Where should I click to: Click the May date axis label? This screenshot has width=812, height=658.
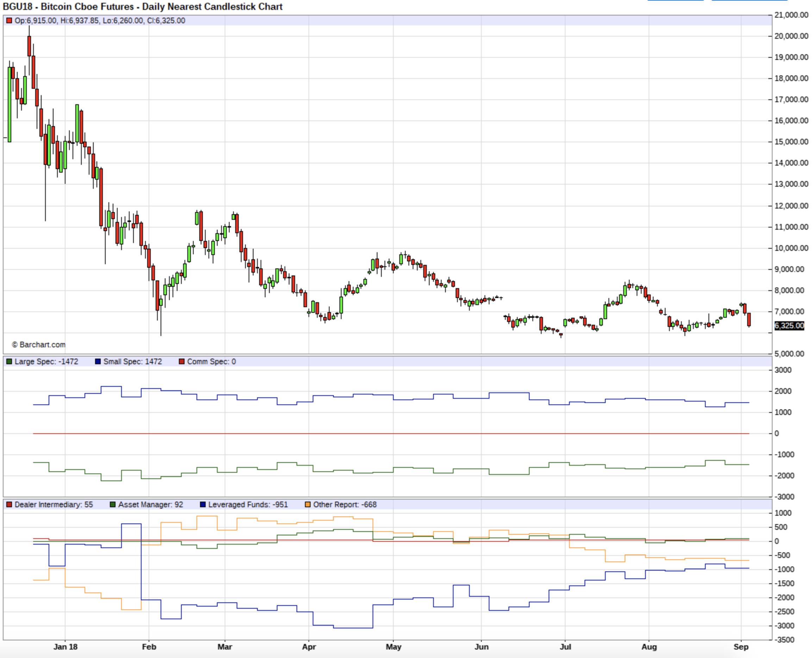(393, 647)
